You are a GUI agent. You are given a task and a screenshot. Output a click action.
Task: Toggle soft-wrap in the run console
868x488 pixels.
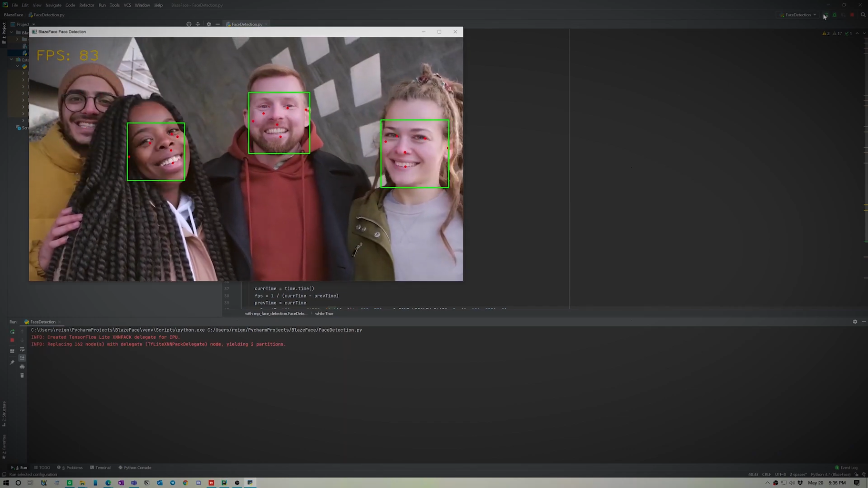pyautogui.click(x=22, y=349)
